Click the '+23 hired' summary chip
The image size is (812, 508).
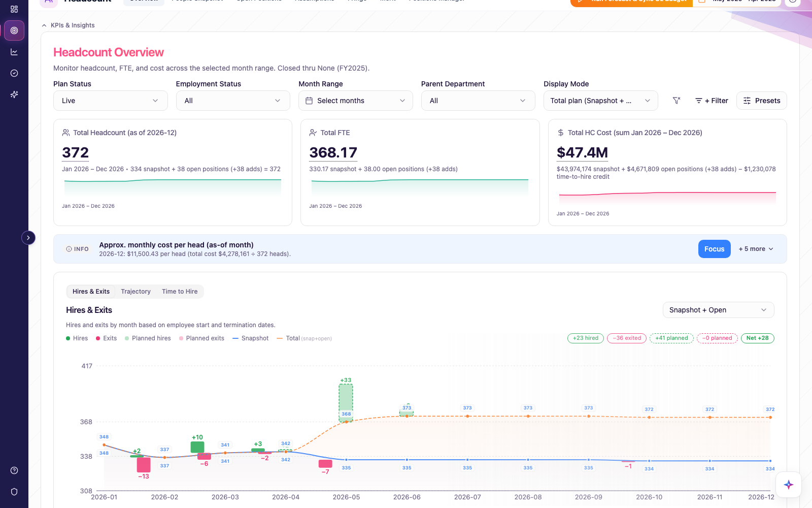click(x=586, y=338)
